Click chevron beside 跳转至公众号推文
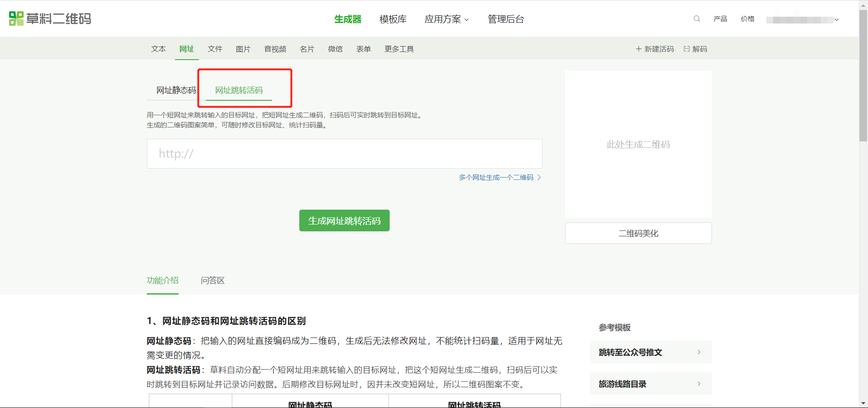Viewport: 868px width, 408px height. (699, 352)
